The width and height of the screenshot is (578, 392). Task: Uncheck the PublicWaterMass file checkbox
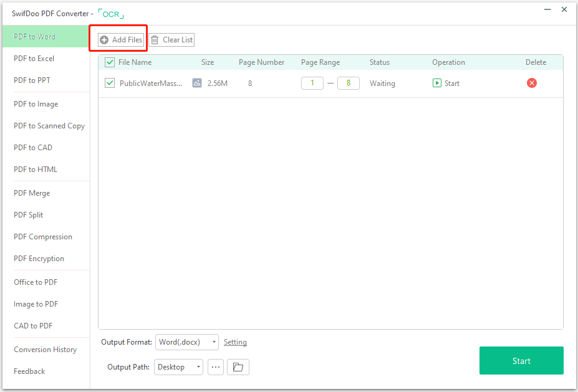110,83
